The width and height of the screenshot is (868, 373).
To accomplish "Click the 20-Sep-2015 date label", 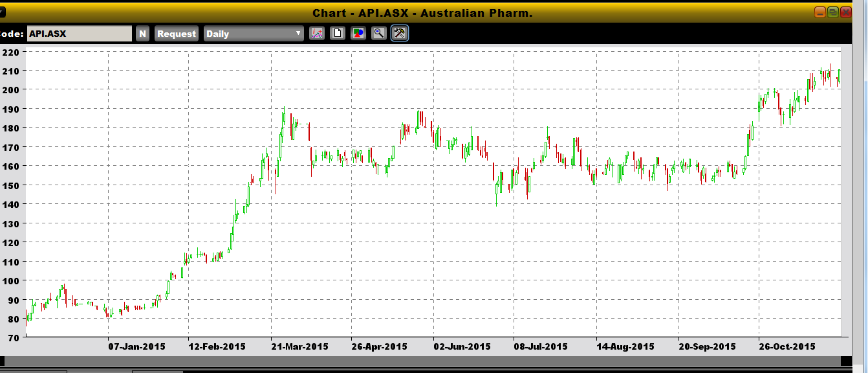I will coord(707,346).
